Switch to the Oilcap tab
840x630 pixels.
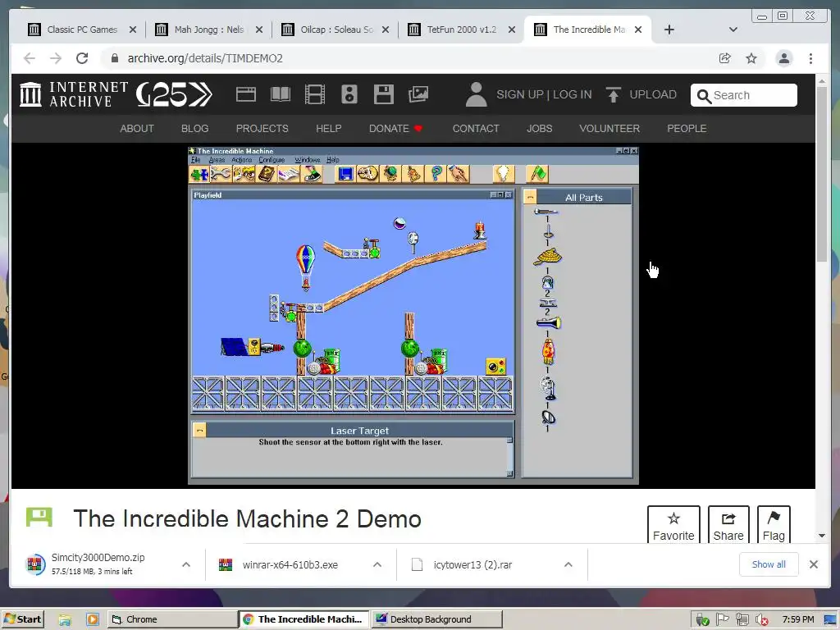point(336,30)
